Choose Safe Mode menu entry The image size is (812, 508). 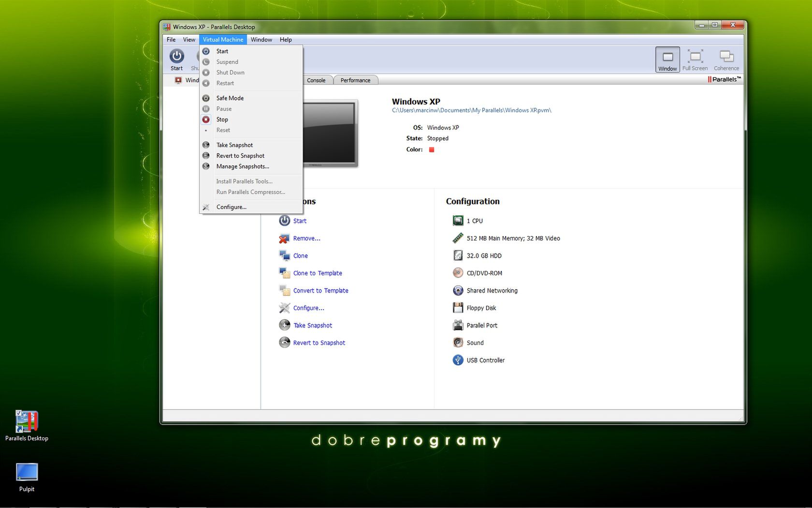tap(251, 98)
